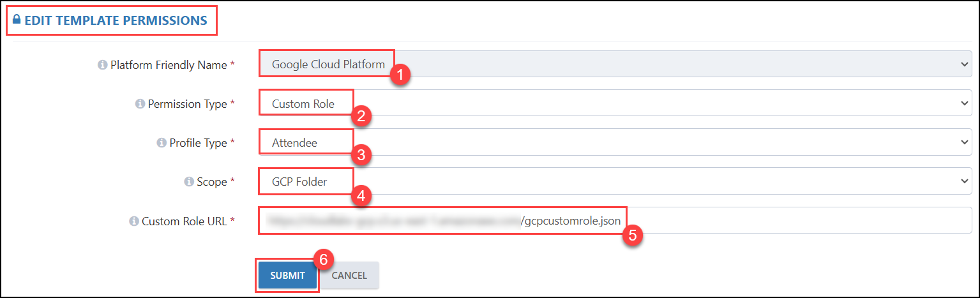The width and height of the screenshot is (980, 298).
Task: Submit the template permissions form
Action: pos(287,276)
